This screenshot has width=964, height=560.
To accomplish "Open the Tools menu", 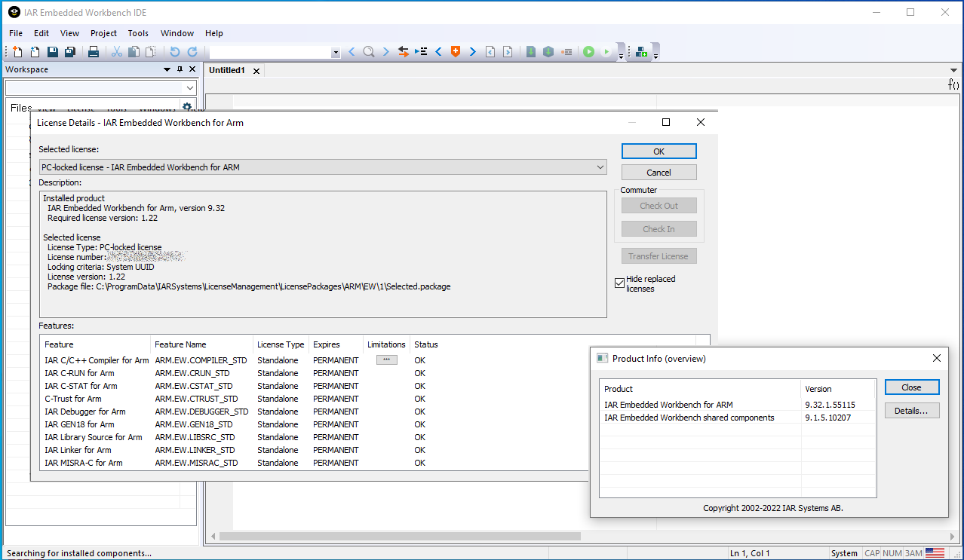I will point(138,33).
